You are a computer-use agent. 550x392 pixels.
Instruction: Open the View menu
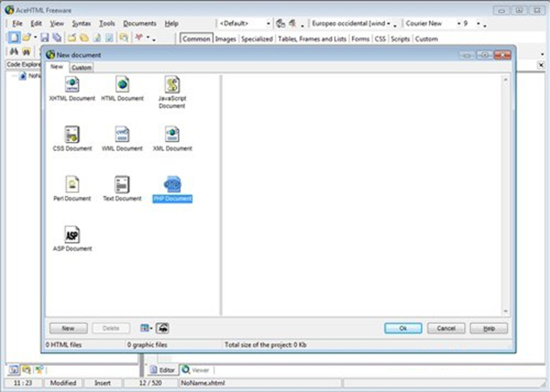click(x=56, y=23)
